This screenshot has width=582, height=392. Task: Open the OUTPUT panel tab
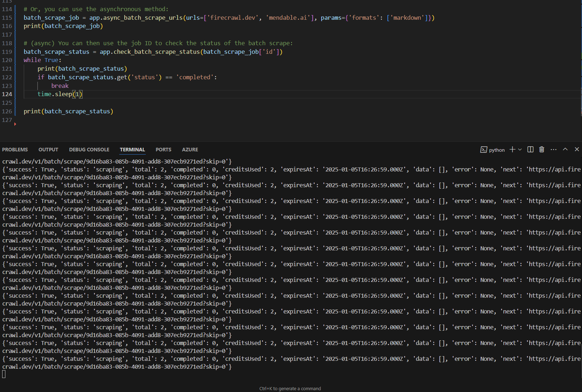click(48, 150)
